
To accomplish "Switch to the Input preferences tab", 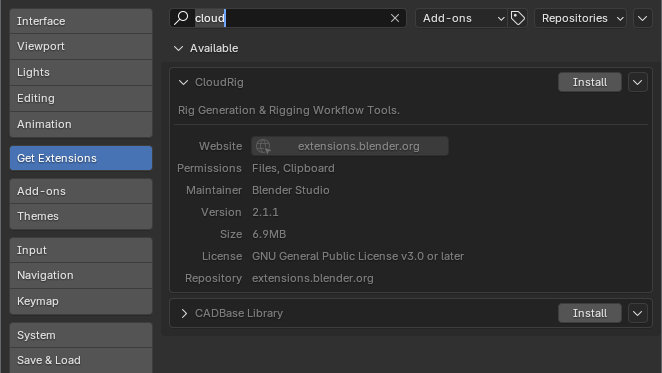I will (x=81, y=250).
